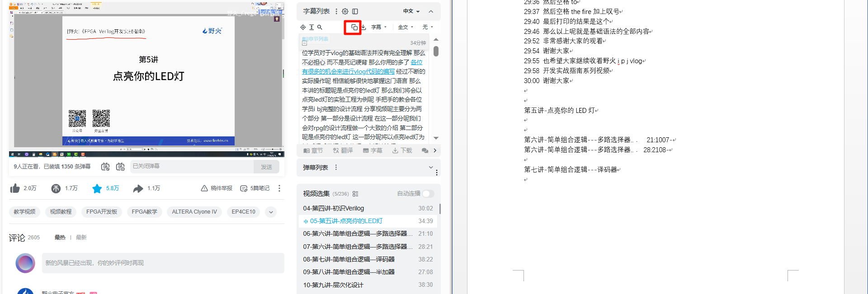Screen dimensions: 868x294
Task: Play episode 07 lasting 28:21
Action: pos(368,247)
